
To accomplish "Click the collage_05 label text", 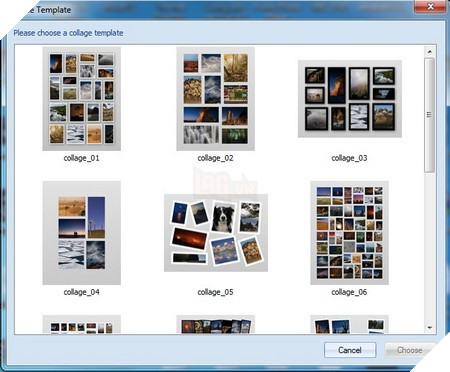I will pos(215,292).
